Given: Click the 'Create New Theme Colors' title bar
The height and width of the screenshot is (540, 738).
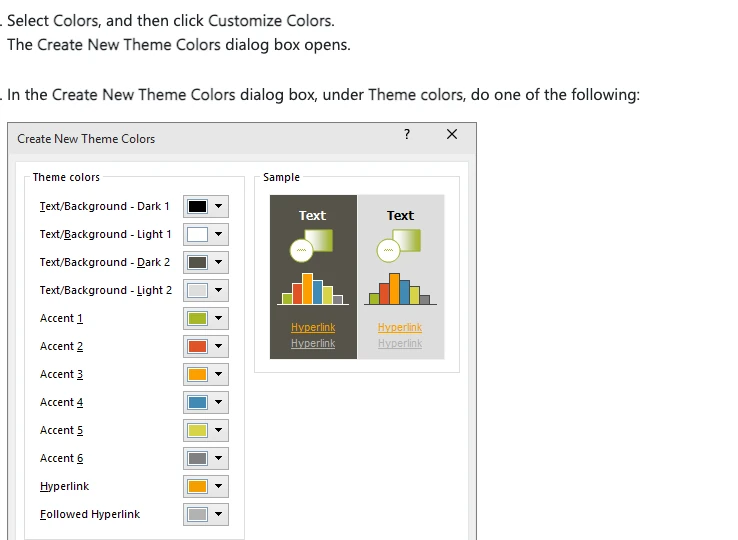Looking at the screenshot, I should tap(242, 138).
